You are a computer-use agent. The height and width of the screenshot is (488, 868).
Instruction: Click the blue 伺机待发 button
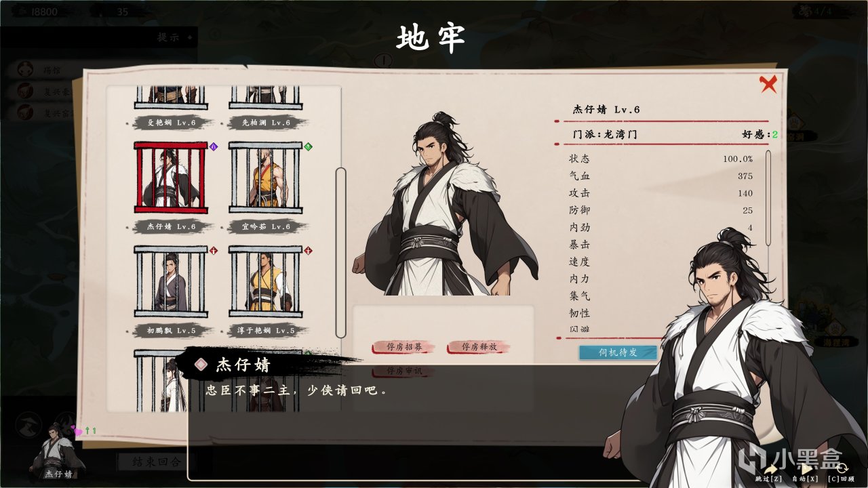618,352
